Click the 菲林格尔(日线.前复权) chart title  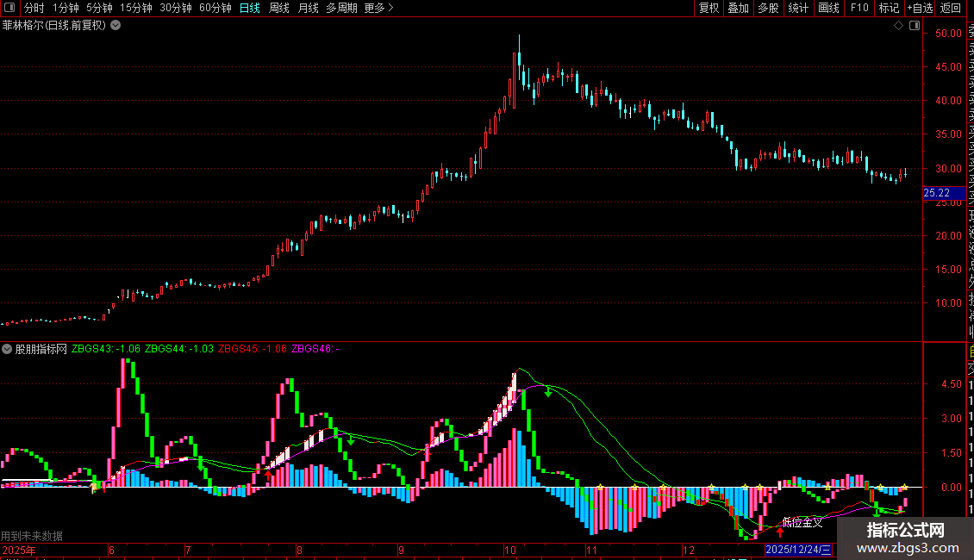tap(54, 26)
